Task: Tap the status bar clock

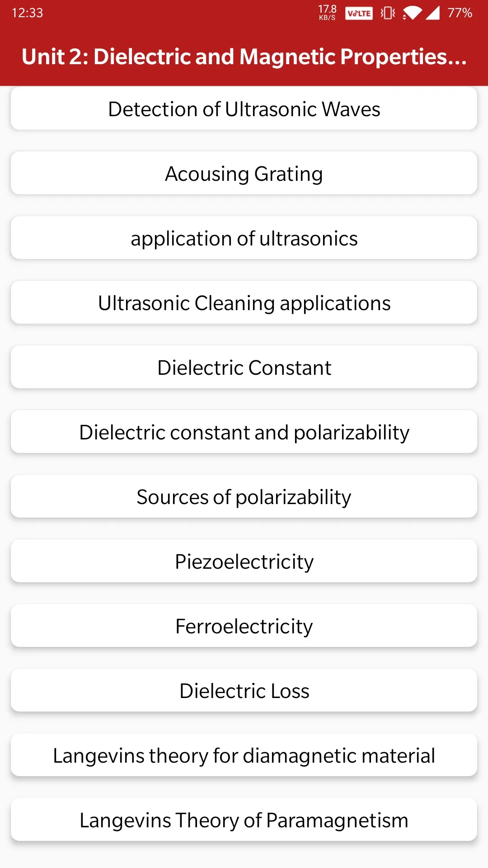Action: pyautogui.click(x=28, y=13)
